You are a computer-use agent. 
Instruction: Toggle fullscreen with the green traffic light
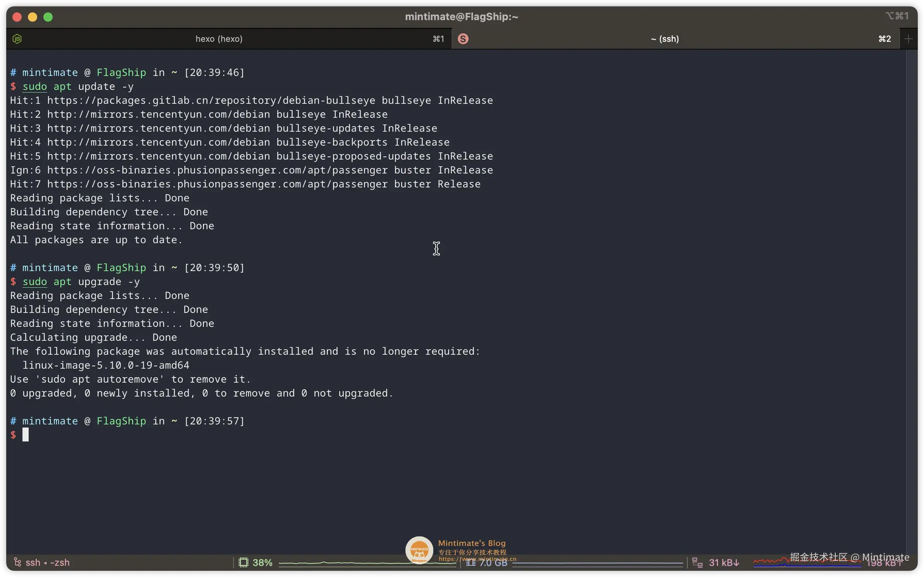(x=48, y=17)
